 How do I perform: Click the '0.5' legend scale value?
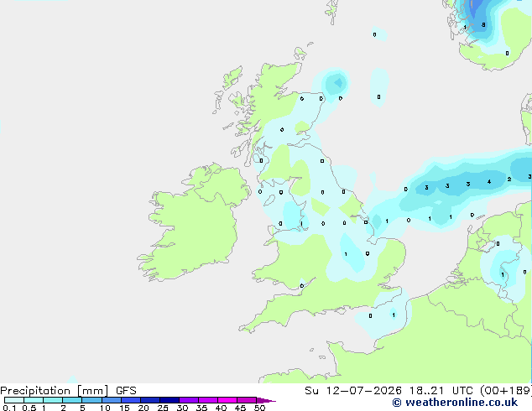point(29,408)
